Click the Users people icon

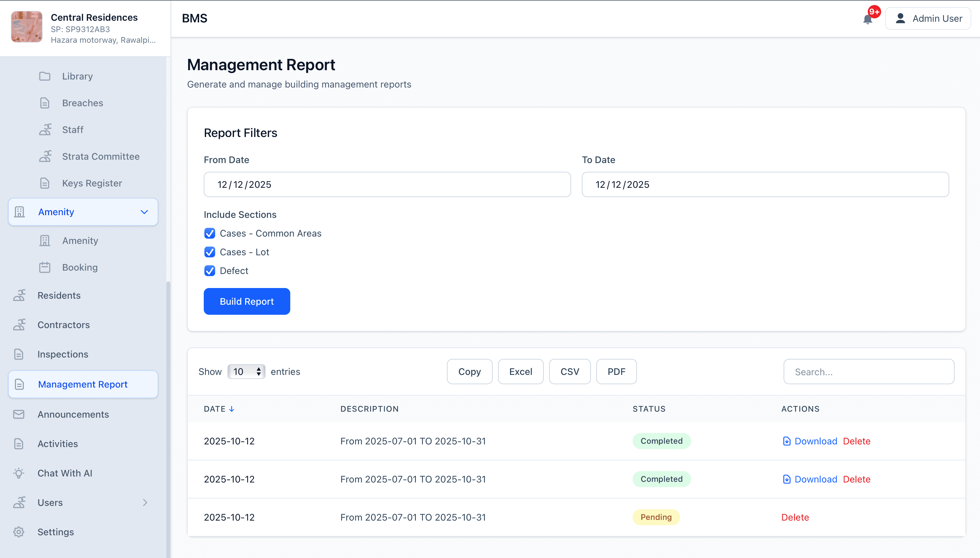tap(19, 503)
